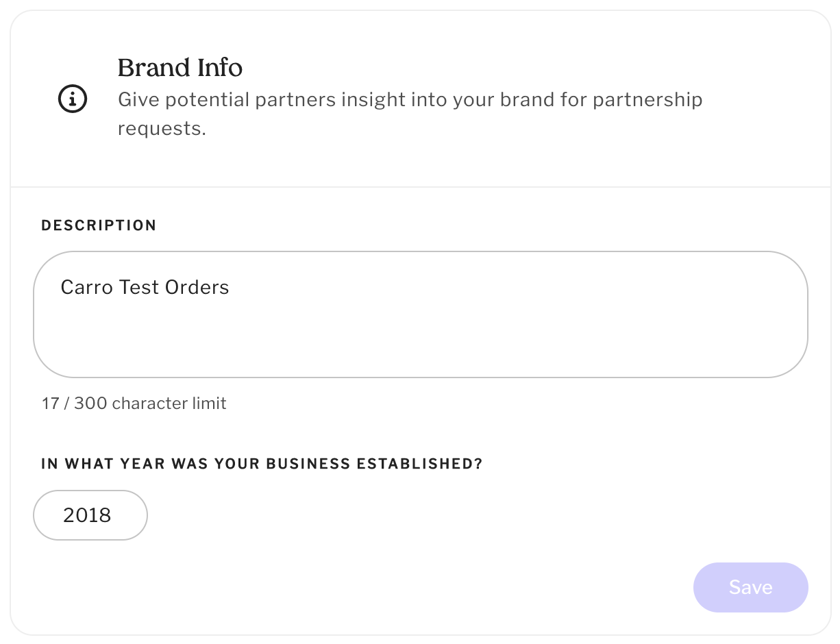Click the business established year question label
Screen dimensions: 840x644
coord(262,464)
